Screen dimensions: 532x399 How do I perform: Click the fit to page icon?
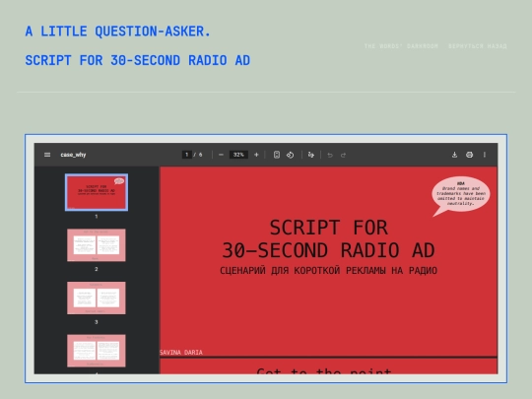277,155
